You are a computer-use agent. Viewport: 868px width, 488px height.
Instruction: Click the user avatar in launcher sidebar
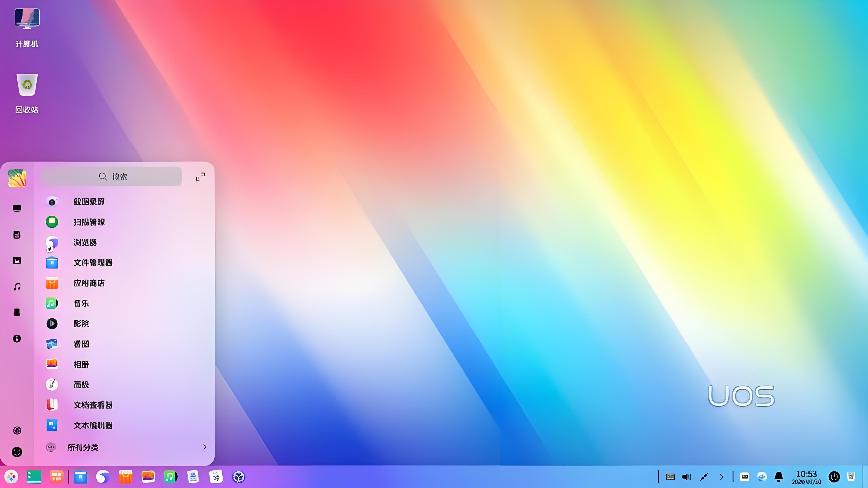point(17,178)
